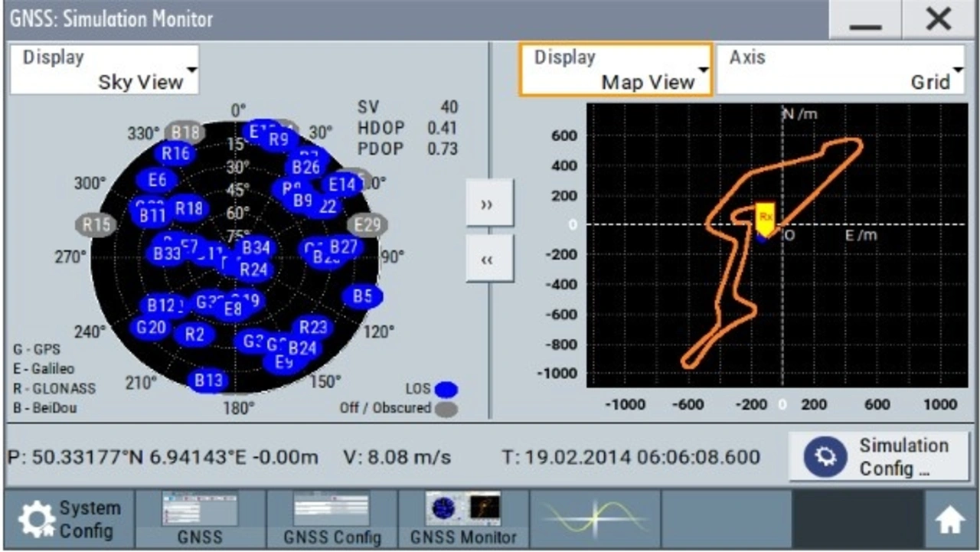Select satellite B5 on sky plot

(x=362, y=296)
